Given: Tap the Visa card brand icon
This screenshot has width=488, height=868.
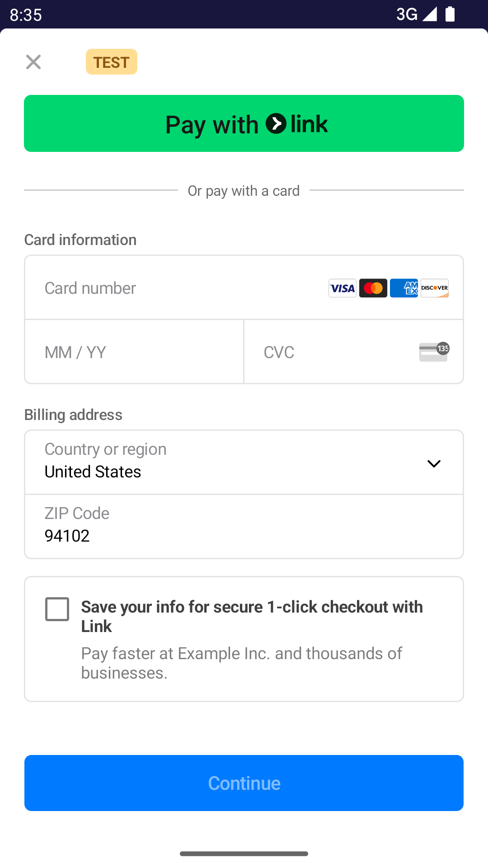Looking at the screenshot, I should tap(343, 288).
